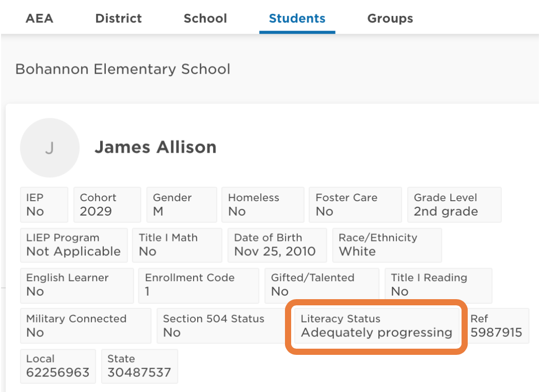This screenshot has height=392, width=540.
Task: Click the Title I Reading field
Action: pos(438,285)
